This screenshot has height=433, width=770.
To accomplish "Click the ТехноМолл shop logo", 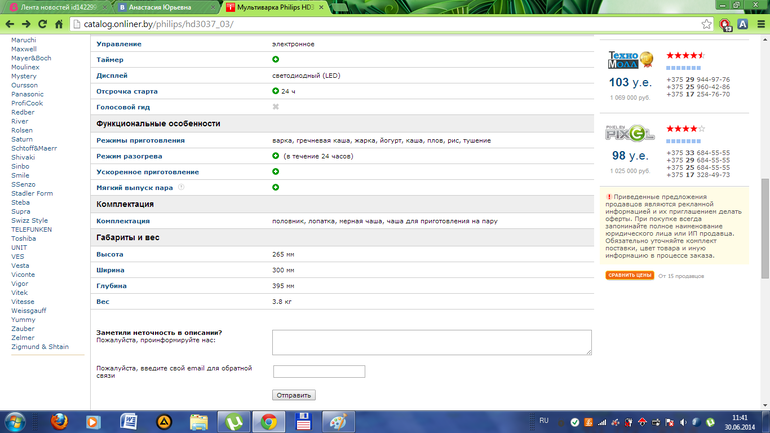I will click(x=630, y=62).
